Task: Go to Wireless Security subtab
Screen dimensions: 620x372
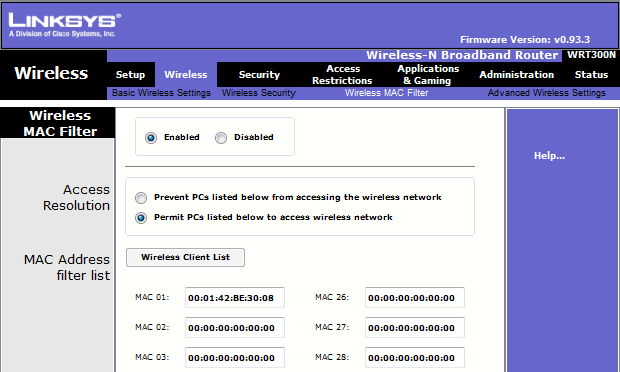Action: point(259,93)
